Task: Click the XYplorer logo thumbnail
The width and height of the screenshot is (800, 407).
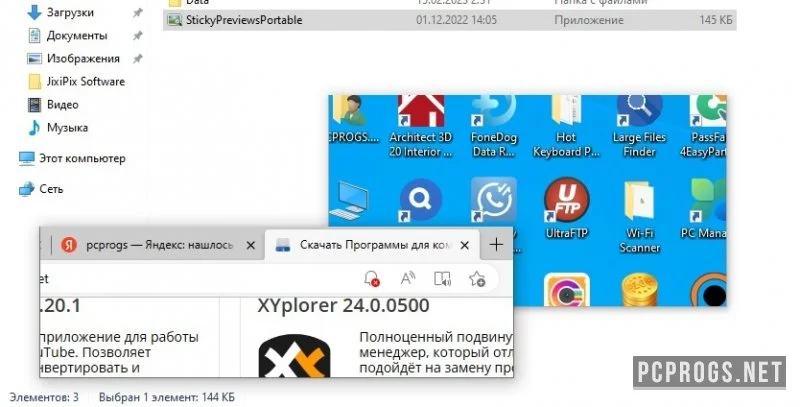Action: coord(294,356)
